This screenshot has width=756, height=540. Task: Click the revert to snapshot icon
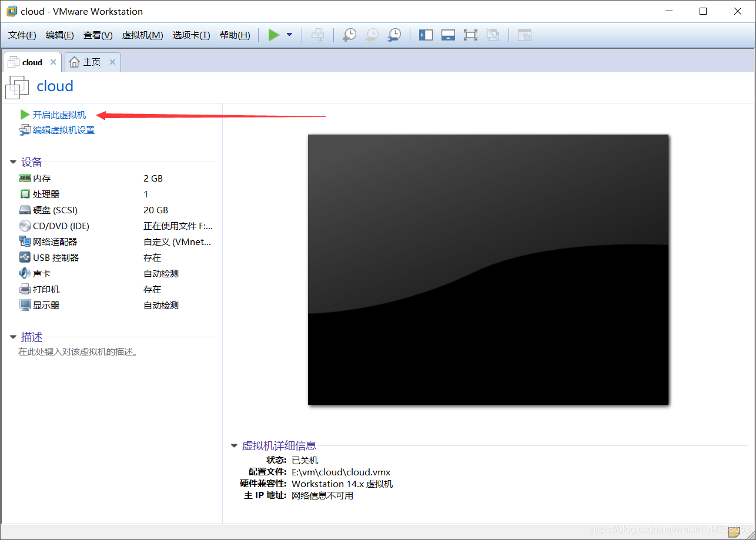click(372, 35)
